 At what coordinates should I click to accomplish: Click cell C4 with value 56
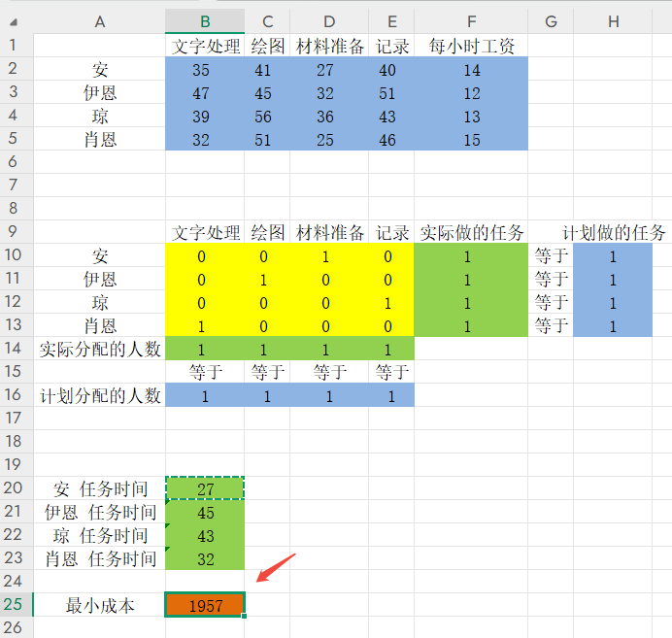point(267,116)
